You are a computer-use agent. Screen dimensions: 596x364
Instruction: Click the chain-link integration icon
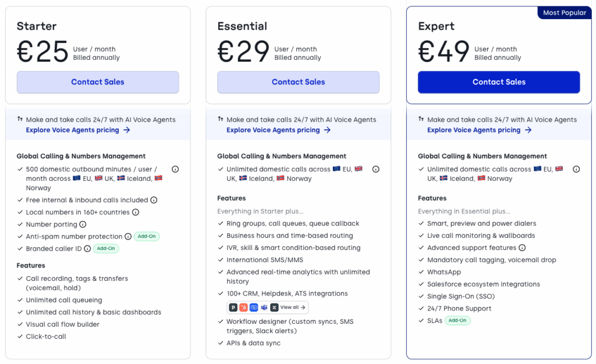tap(253, 307)
